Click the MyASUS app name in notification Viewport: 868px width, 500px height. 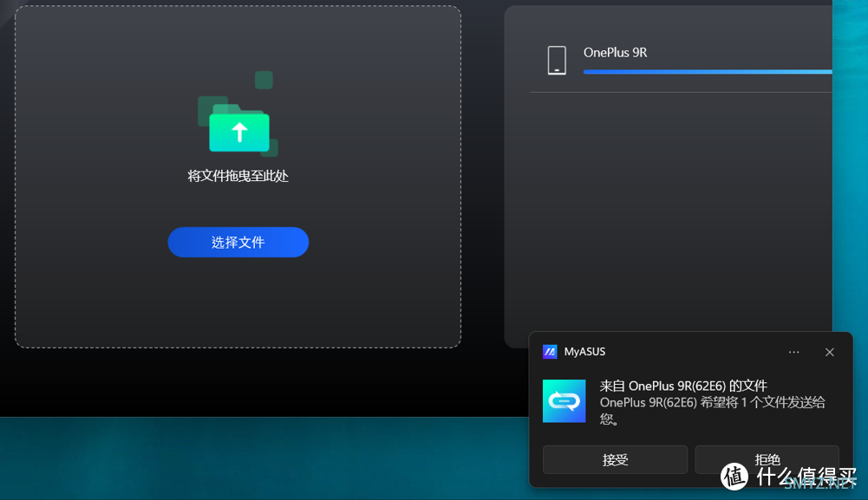pos(584,352)
